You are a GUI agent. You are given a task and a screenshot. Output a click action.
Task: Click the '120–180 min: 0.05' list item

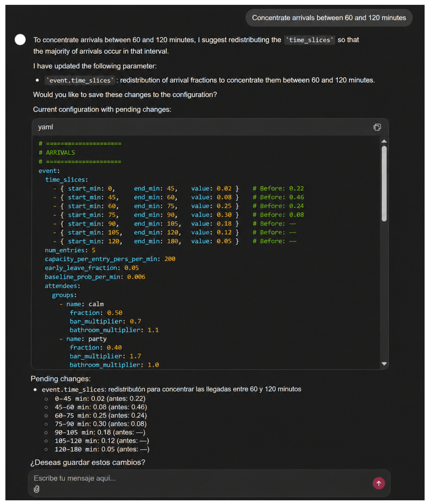pos(102,449)
